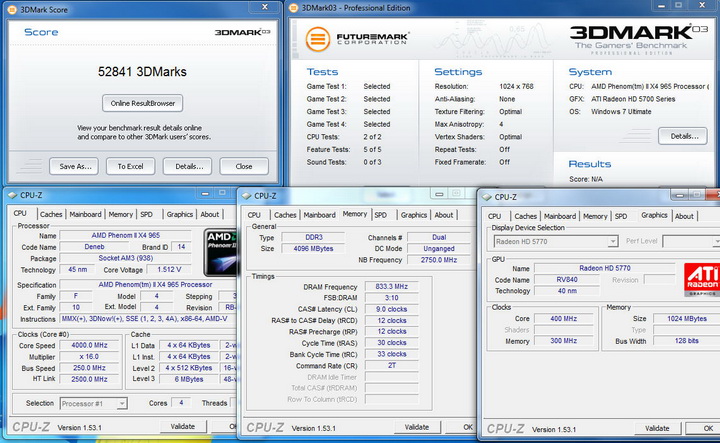
Task: Click the Futuremark orange logo
Action: [318, 39]
